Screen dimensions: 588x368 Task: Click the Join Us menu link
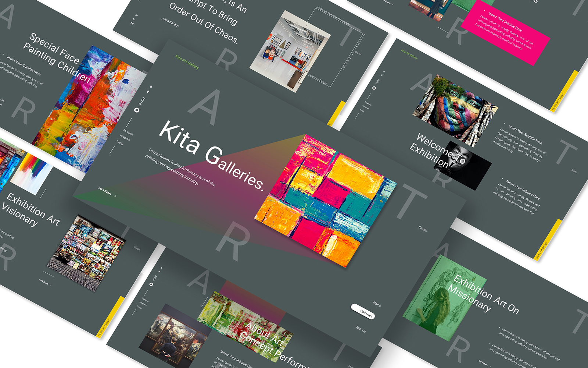tap(361, 329)
